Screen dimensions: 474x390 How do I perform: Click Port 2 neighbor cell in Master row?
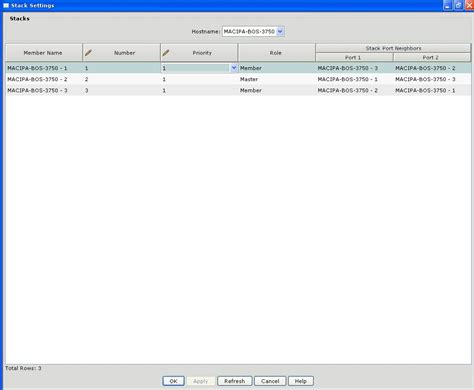432,79
